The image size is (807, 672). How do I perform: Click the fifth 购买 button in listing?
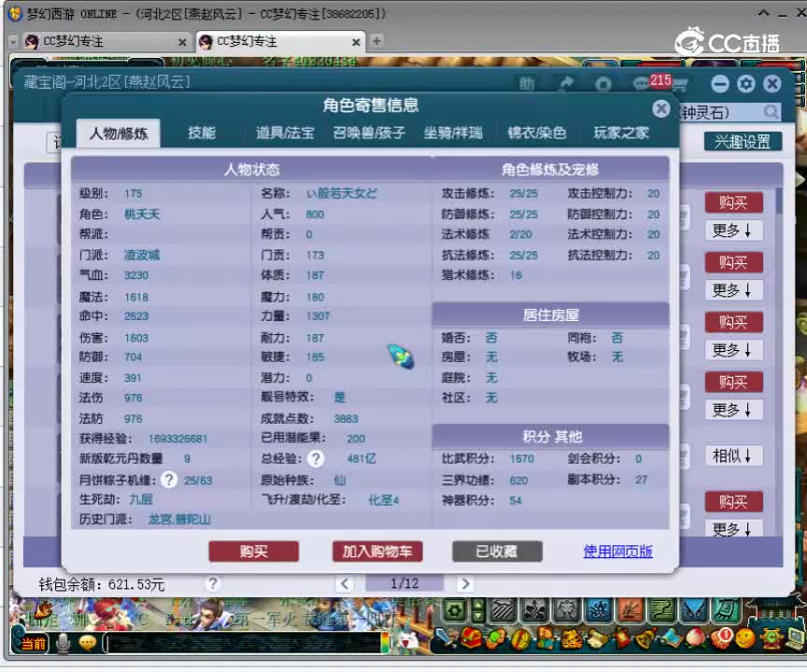click(x=733, y=501)
